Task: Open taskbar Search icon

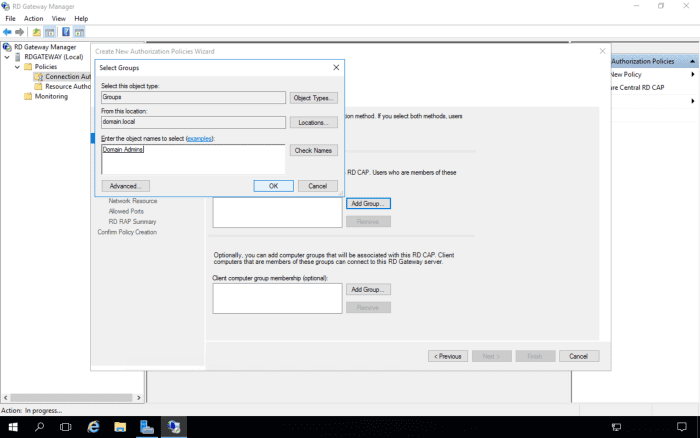Action: 39,427
